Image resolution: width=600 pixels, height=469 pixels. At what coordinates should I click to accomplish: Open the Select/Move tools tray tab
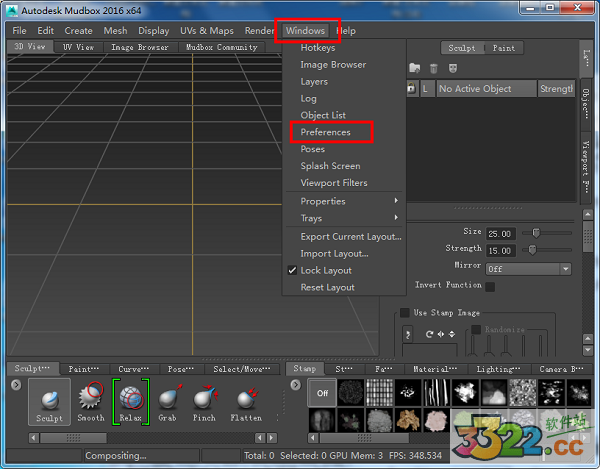(242, 369)
